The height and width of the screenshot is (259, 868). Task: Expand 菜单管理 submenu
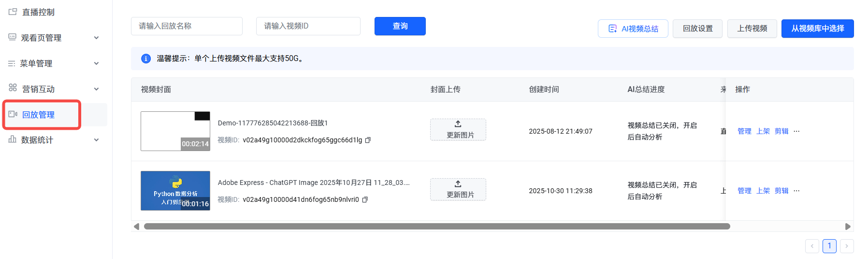[96, 63]
